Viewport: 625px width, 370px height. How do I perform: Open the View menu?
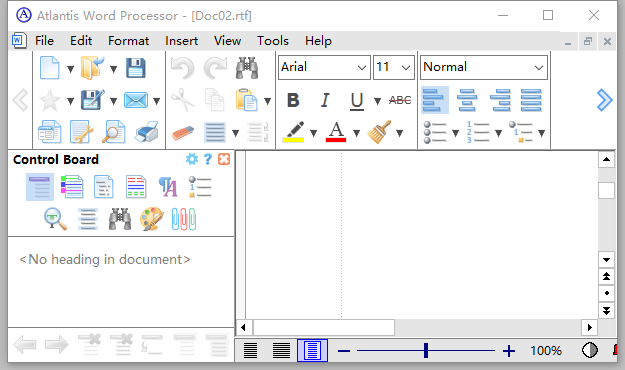pos(227,41)
